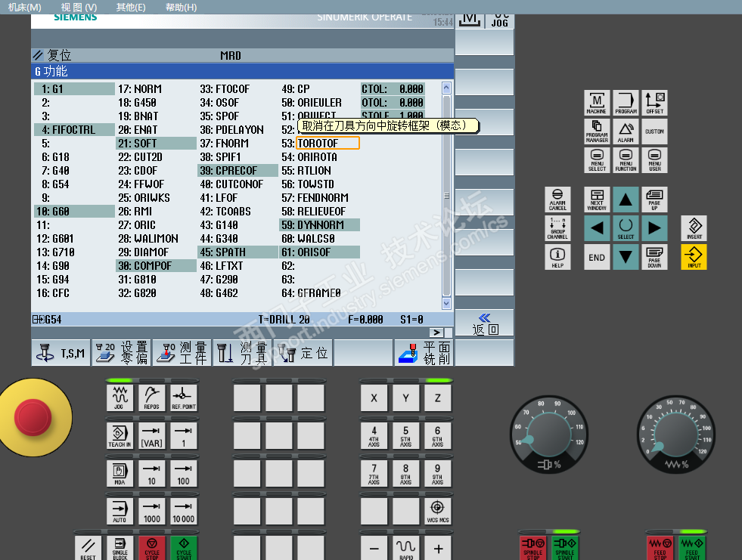742x560 pixels.
Task: Activate TEACH IN mode key
Action: [120, 435]
